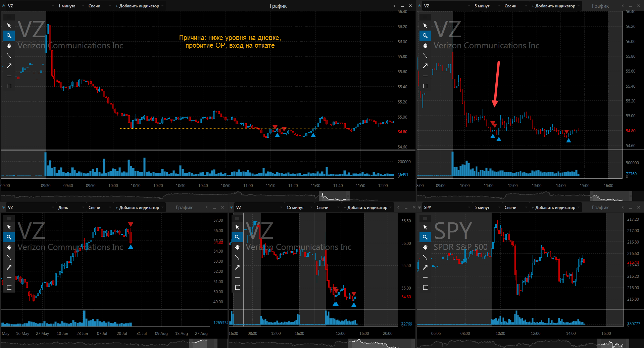Select the arrow drawing tool in the 5 минут VZ chart
Image resolution: width=644 pixels, height=348 pixels.
[x=425, y=66]
